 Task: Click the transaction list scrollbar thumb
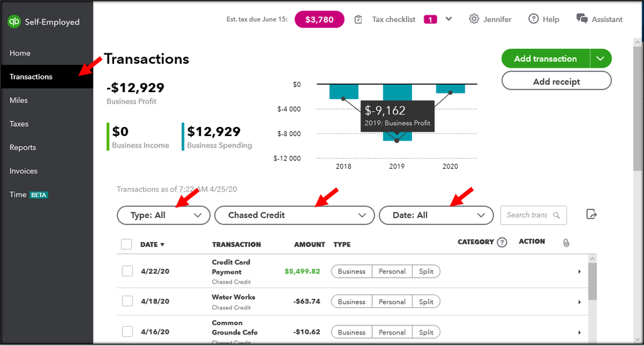[592, 281]
